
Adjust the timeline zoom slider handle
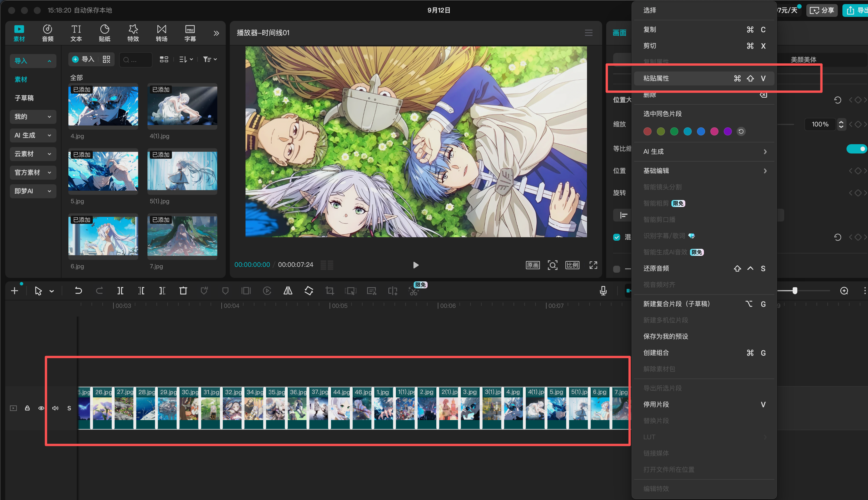(795, 291)
